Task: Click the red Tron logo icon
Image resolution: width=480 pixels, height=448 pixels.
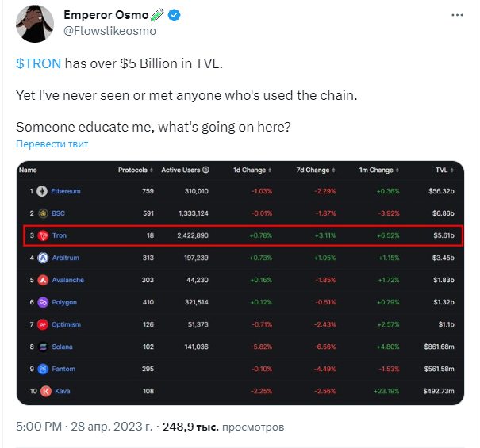Action: click(x=43, y=235)
